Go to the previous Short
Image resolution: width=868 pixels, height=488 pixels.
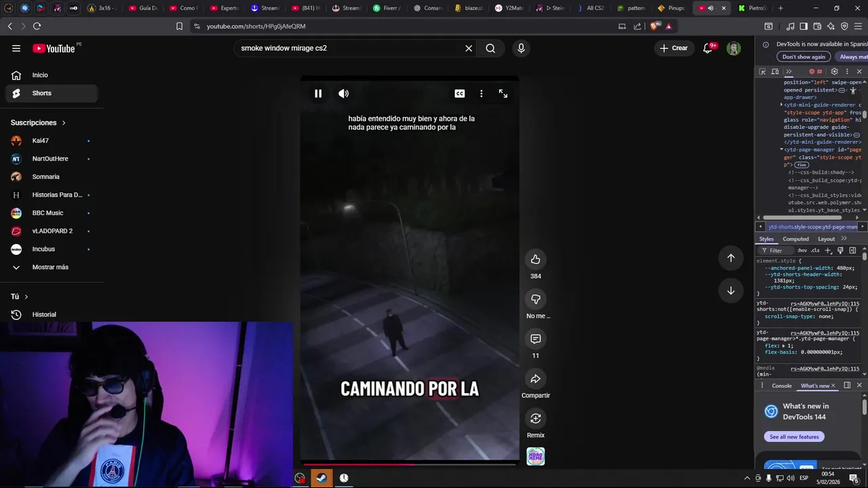tap(731, 258)
